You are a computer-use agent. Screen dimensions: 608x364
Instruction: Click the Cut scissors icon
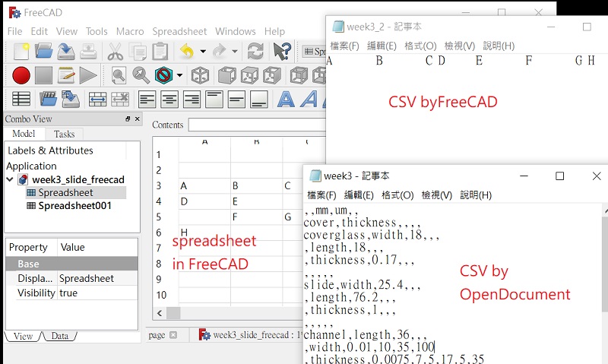point(116,51)
